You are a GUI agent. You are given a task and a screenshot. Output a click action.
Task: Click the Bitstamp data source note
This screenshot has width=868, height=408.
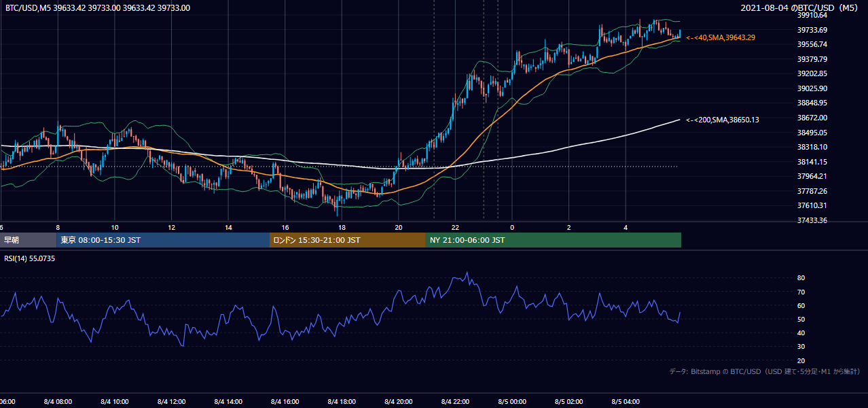point(765,371)
